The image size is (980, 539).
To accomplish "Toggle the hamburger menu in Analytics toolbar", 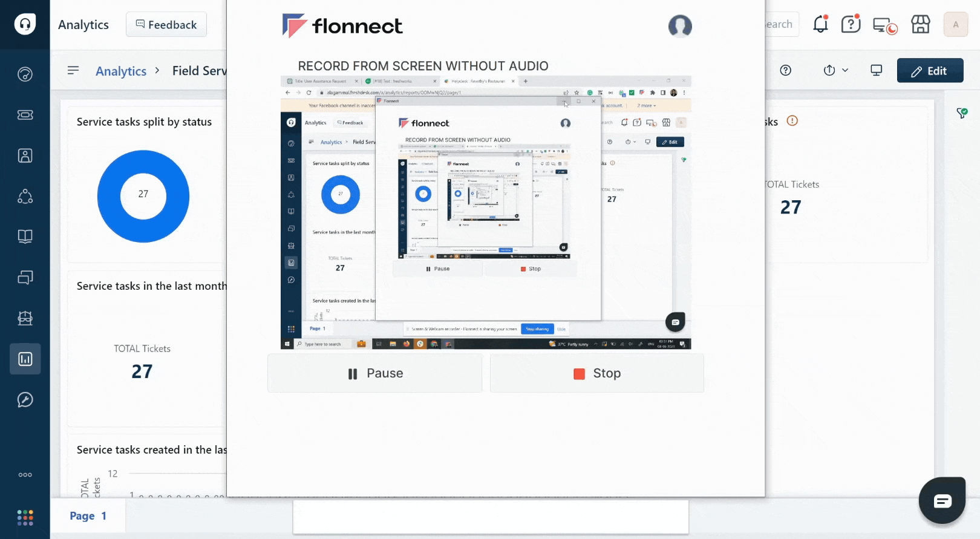I will [73, 70].
